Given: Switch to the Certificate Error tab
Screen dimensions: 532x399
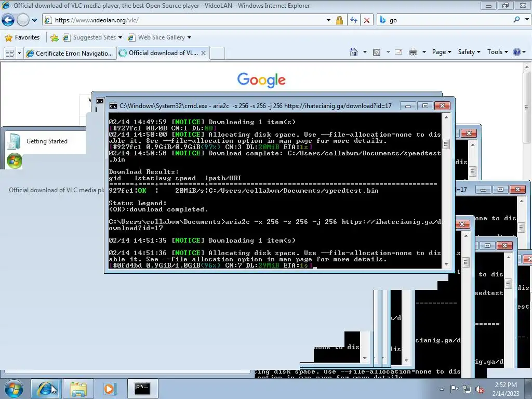Looking at the screenshot, I should click(70, 54).
